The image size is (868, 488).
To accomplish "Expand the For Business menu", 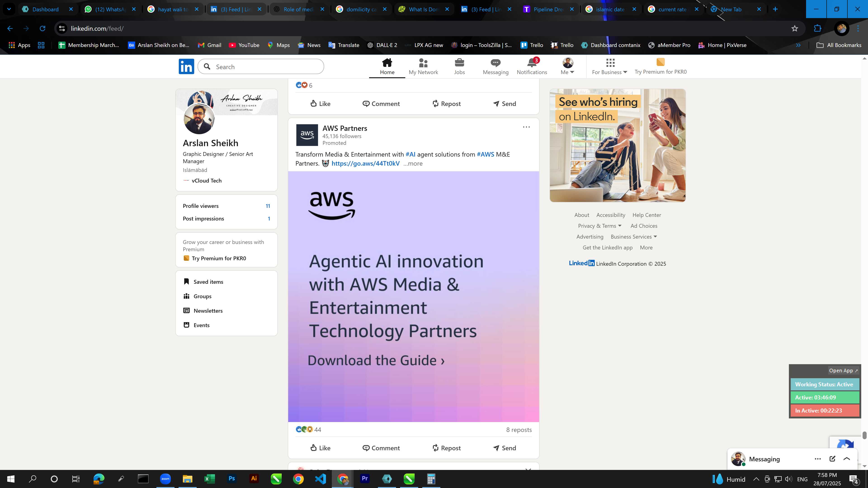I will pyautogui.click(x=610, y=66).
